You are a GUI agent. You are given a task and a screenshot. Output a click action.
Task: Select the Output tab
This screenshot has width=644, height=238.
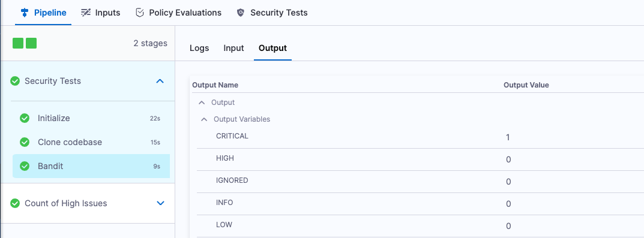tap(272, 48)
